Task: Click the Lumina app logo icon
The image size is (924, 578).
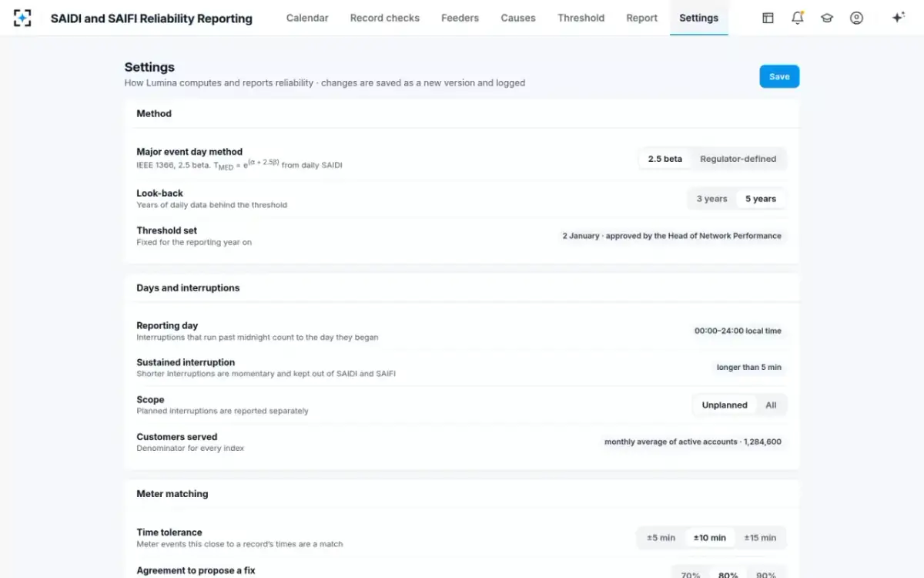Action: click(x=22, y=18)
